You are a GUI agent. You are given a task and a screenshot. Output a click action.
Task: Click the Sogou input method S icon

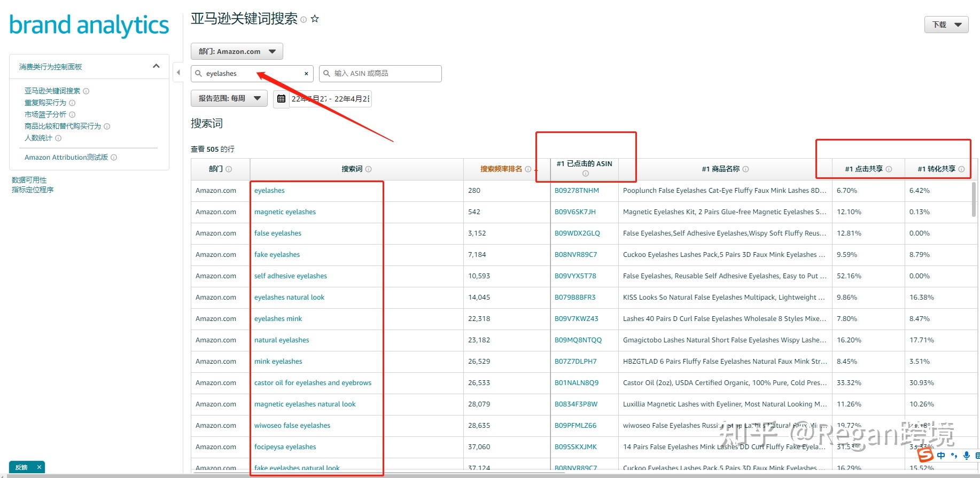[925, 455]
